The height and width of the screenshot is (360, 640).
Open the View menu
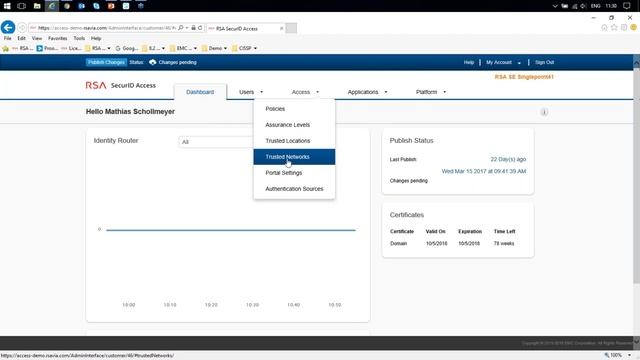(x=37, y=38)
